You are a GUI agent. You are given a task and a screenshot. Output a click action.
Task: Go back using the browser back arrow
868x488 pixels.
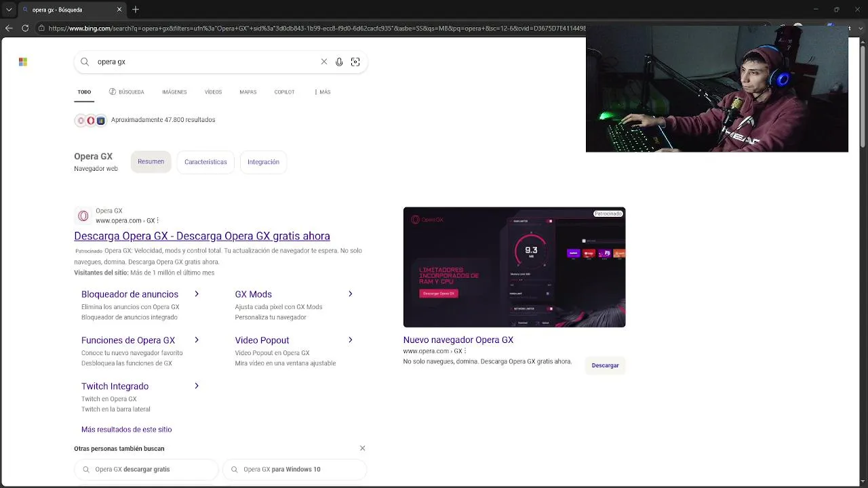coord(9,28)
